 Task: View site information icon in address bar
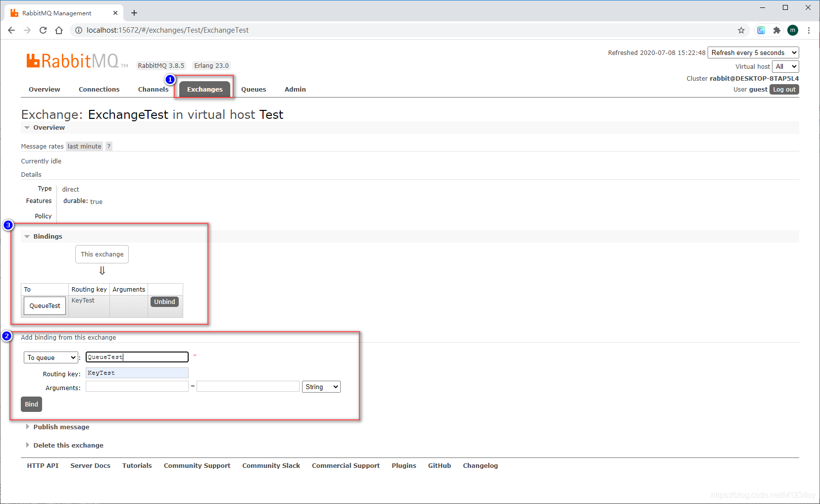tap(78, 30)
